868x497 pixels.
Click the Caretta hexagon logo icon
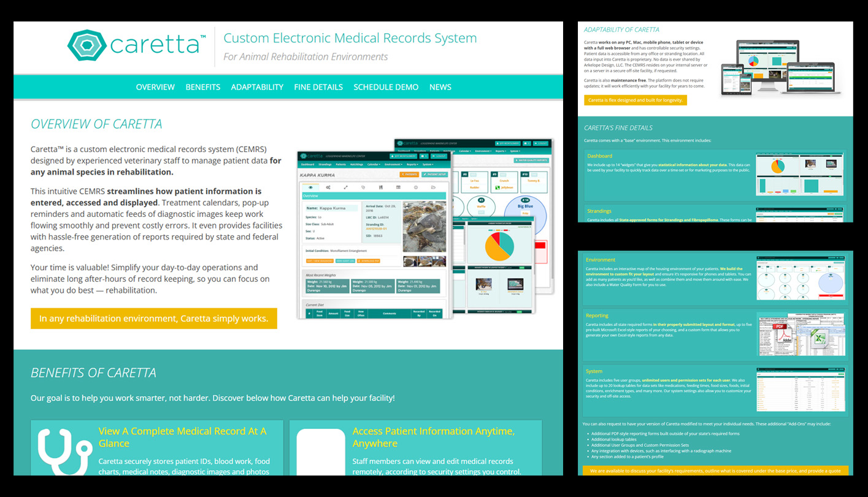click(86, 45)
